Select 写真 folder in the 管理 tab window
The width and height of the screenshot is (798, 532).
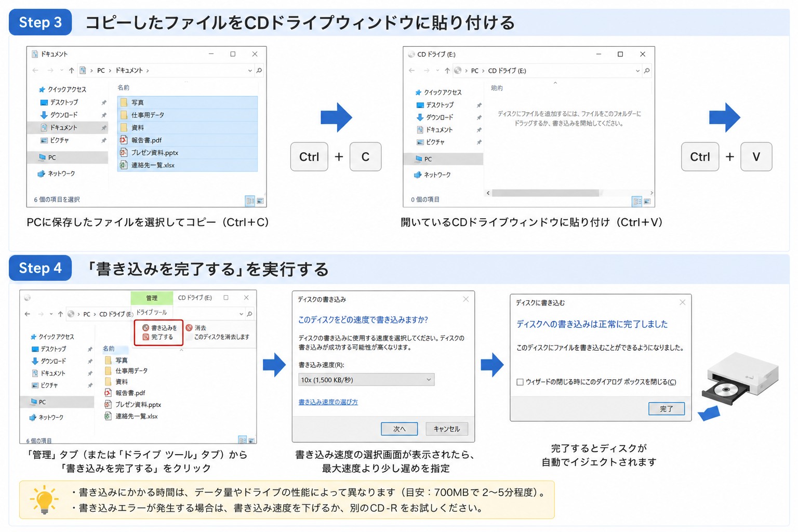tap(116, 360)
